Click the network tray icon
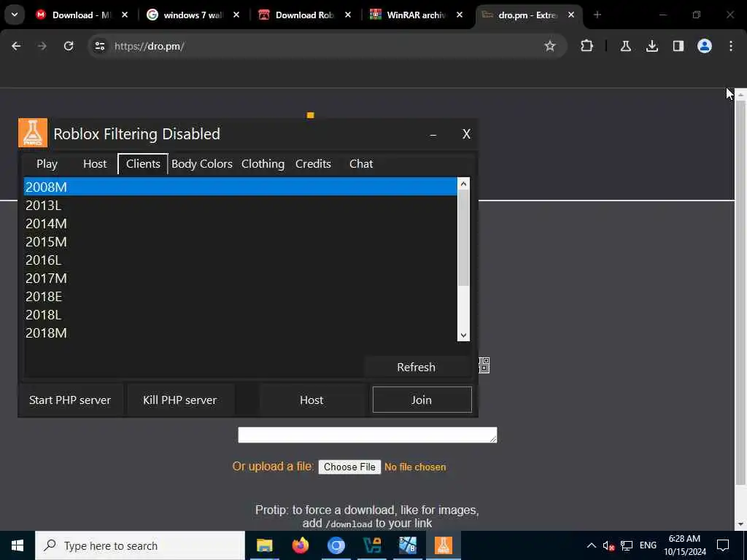Screen dimensions: 747x560 (x=627, y=545)
